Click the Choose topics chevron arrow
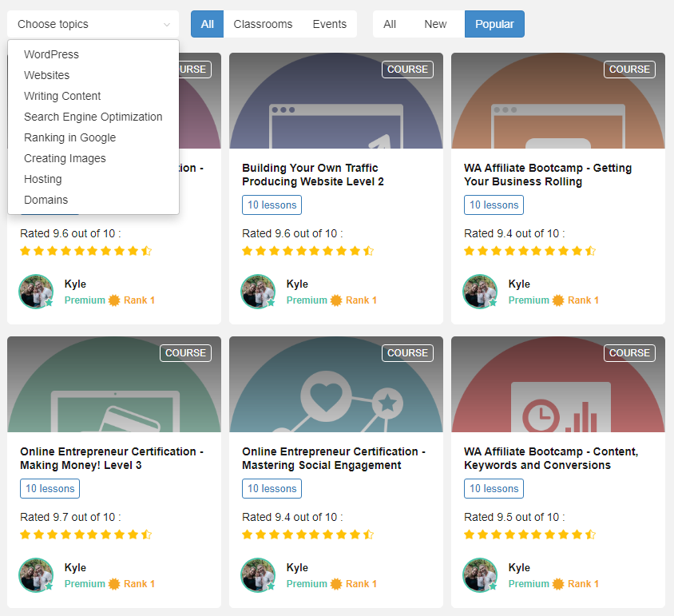The width and height of the screenshot is (674, 616). coord(167,25)
